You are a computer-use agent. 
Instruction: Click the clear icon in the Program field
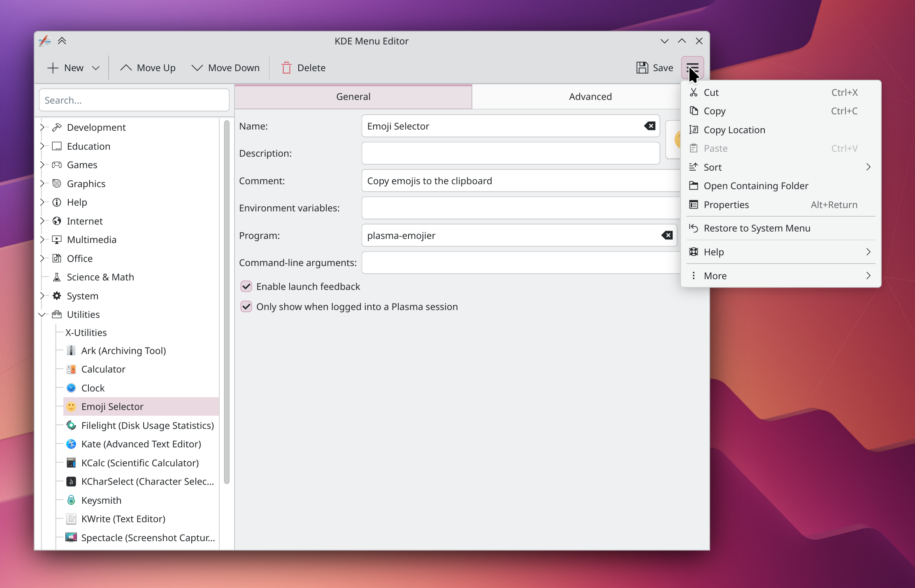click(667, 236)
